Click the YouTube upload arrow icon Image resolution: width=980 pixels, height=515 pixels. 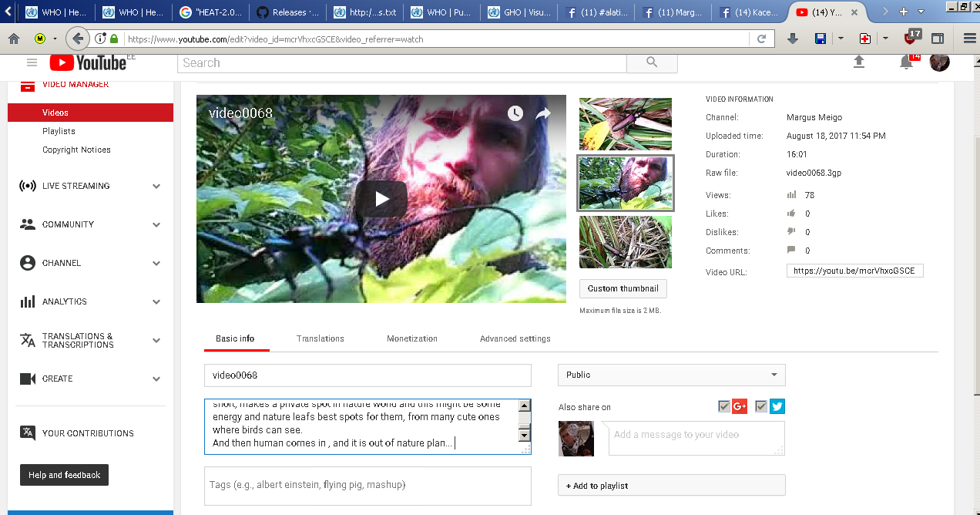coord(859,62)
